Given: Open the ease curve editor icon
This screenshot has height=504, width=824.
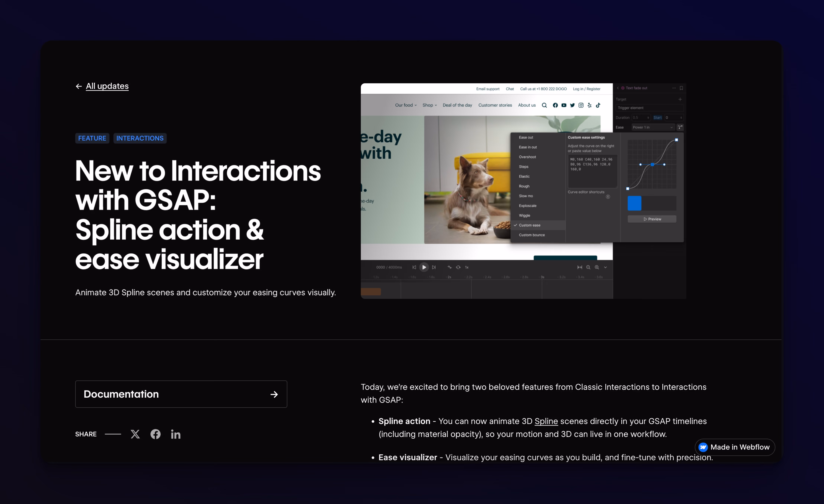Looking at the screenshot, I should (x=680, y=127).
